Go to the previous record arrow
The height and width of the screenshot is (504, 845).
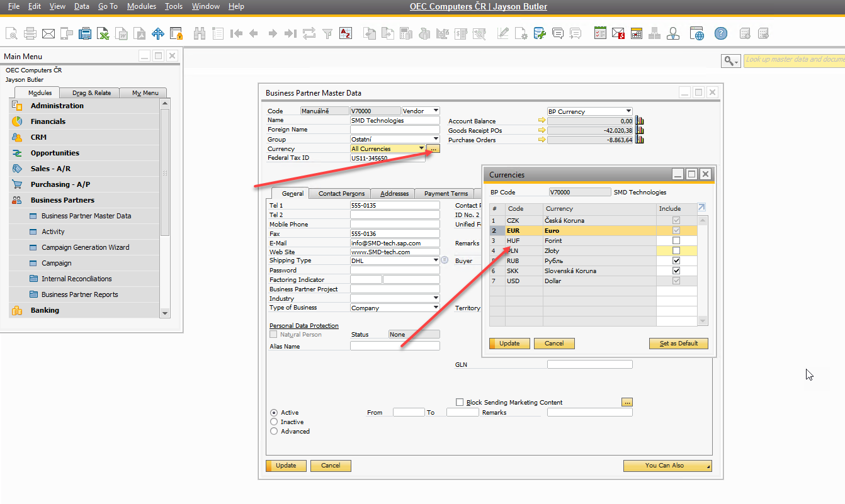pyautogui.click(x=254, y=33)
